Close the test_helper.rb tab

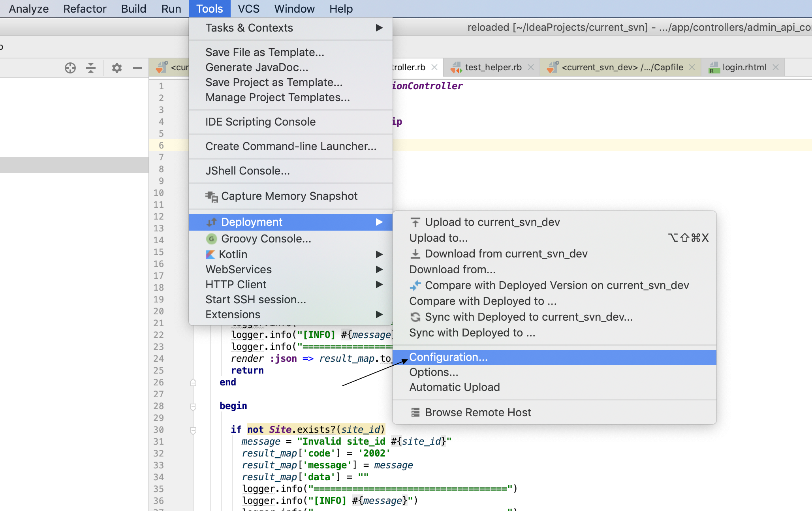(x=531, y=68)
